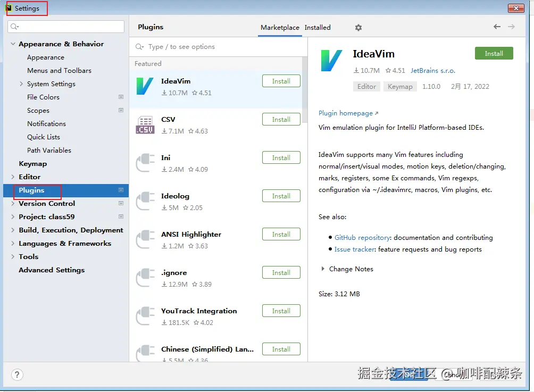Select the Keymap tag on IdeaVim
This screenshot has width=534, height=392.
click(x=400, y=87)
